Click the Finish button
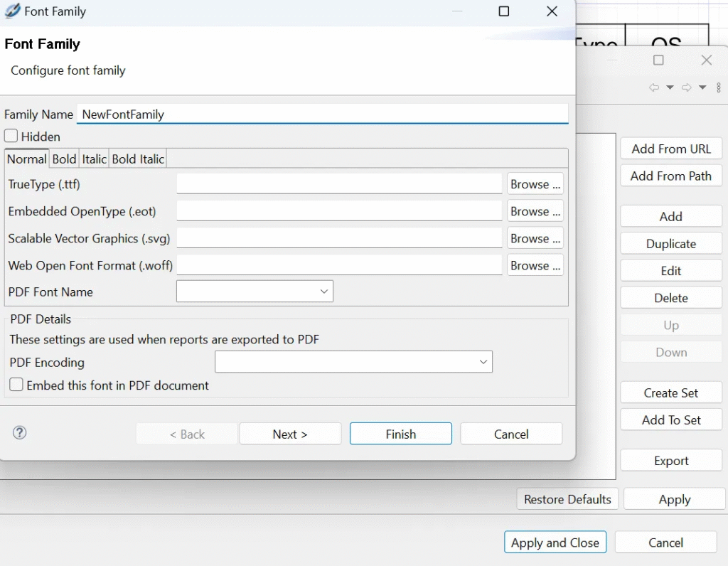728x566 pixels. (x=401, y=434)
